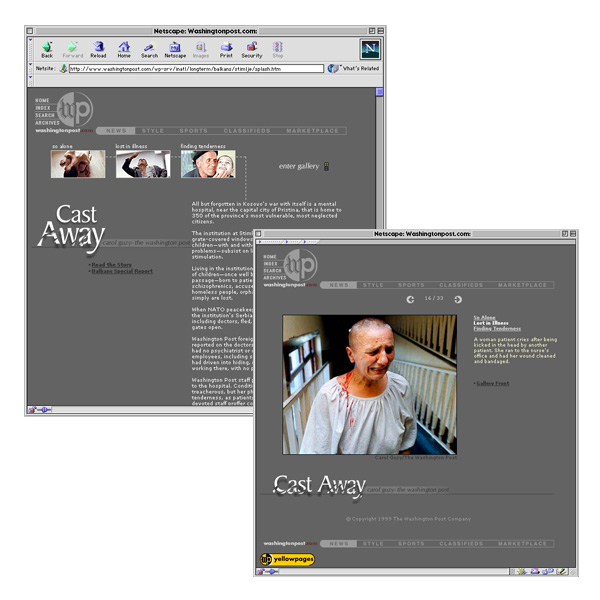Click the security lock in gallery window status bar
This screenshot has height=600, width=600.
click(x=261, y=572)
